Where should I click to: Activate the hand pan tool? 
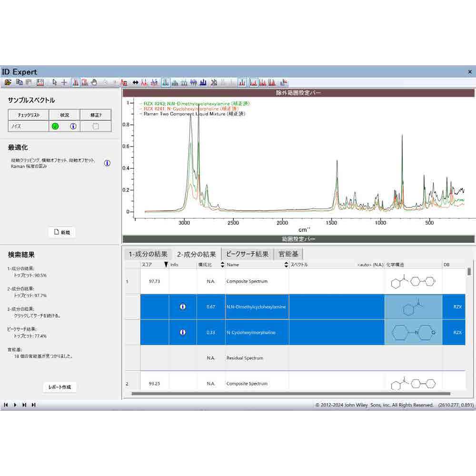tap(94, 82)
